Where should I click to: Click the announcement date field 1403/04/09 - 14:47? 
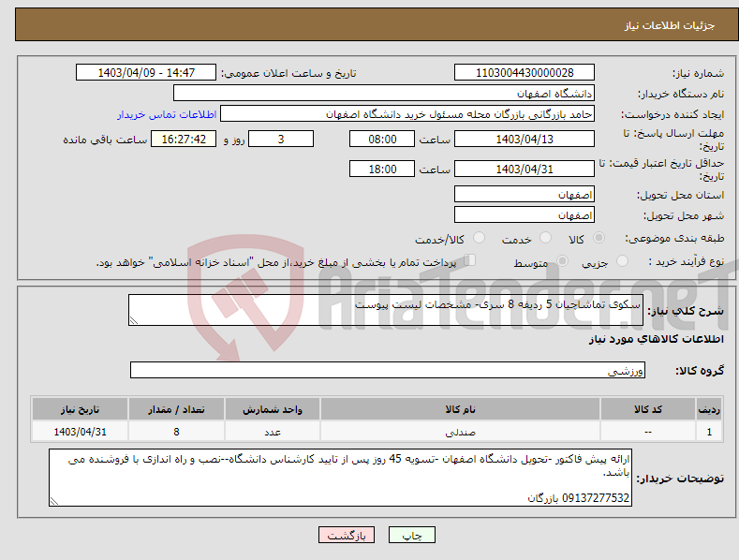pyautogui.click(x=146, y=73)
